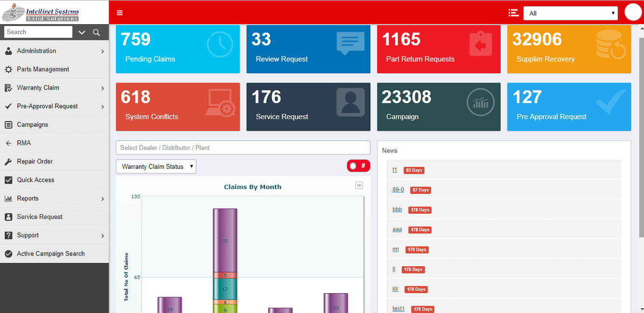The image size is (644, 313).
Task: Open RMA menu item
Action: click(55, 143)
